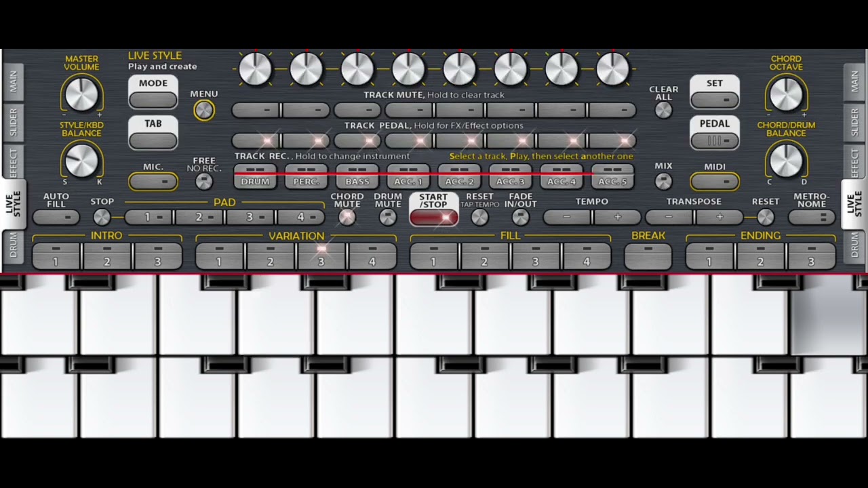
Task: Trigger PAD 3
Action: click(x=250, y=217)
